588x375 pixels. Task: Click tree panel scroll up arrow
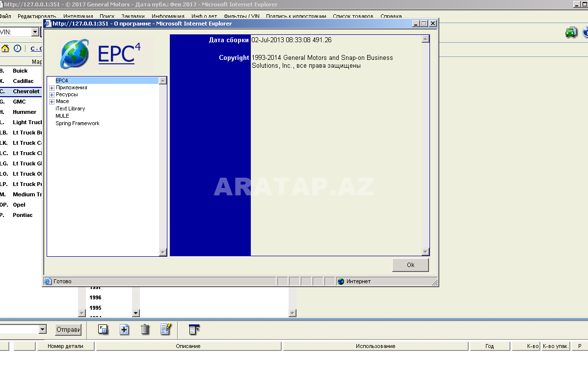[163, 80]
